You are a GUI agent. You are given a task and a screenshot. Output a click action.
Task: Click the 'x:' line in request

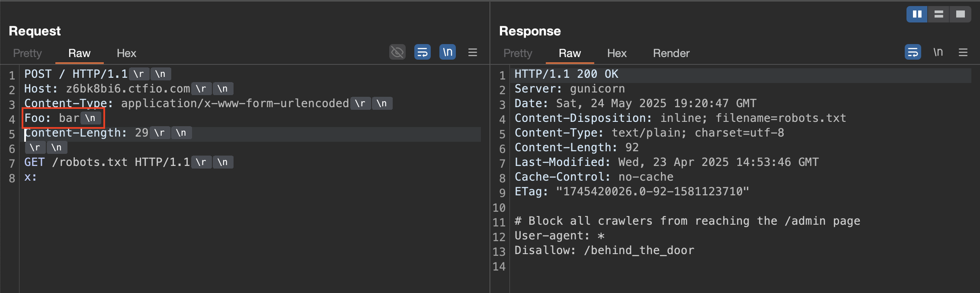coord(31,177)
